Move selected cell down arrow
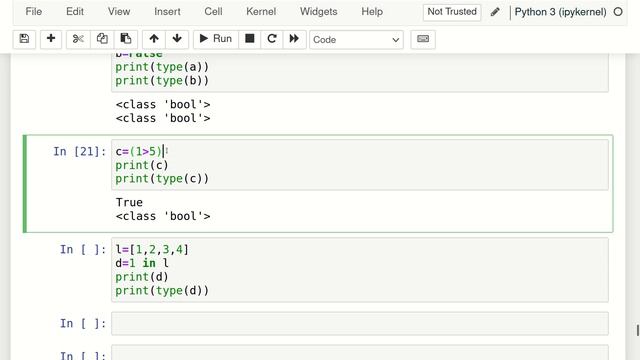 (177, 39)
